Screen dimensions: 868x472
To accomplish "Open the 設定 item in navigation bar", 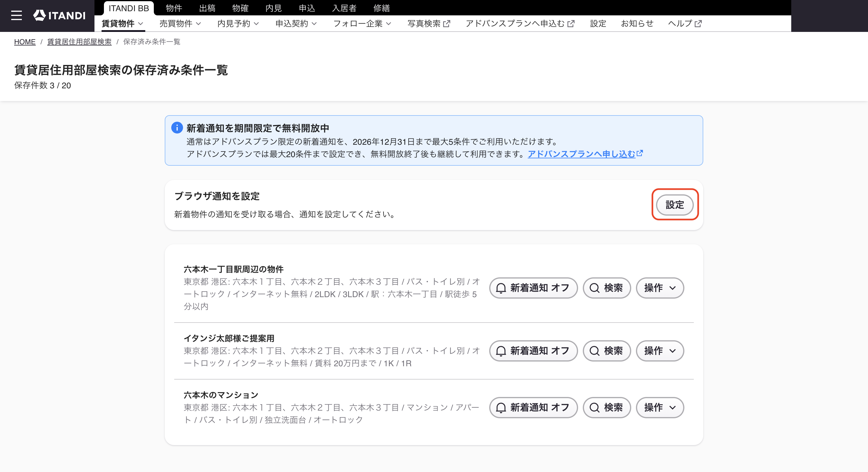I will 598,24.
